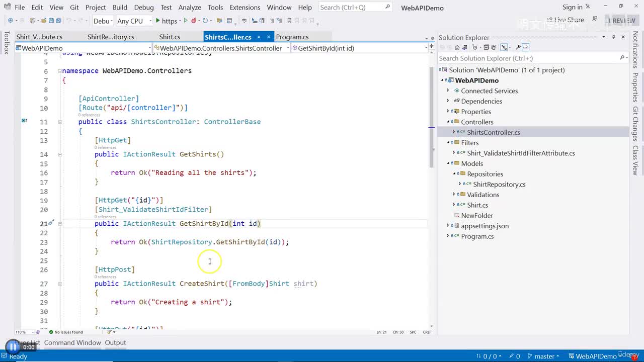The width and height of the screenshot is (644, 362).
Task: Collapse the Controllers folder node
Action: 448,122
